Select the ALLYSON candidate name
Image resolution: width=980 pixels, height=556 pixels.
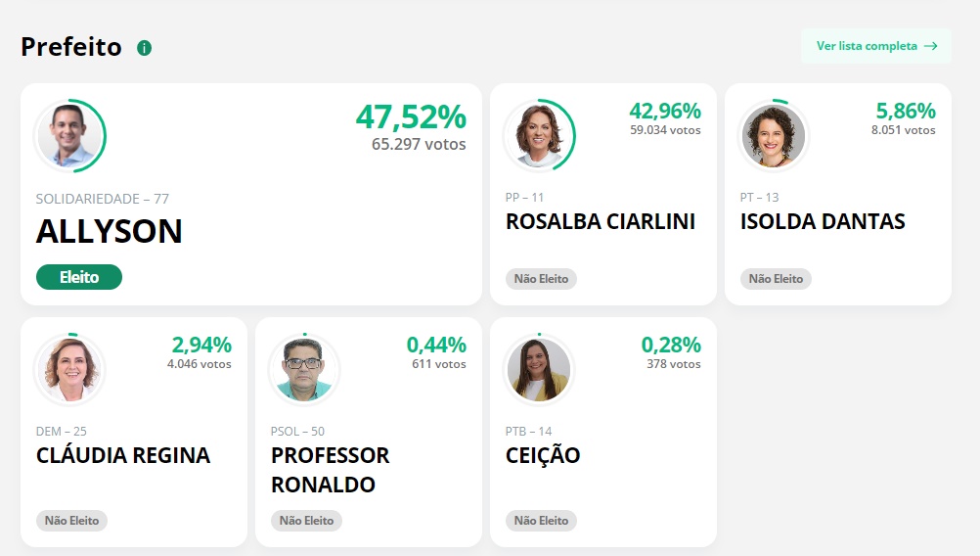[110, 232]
